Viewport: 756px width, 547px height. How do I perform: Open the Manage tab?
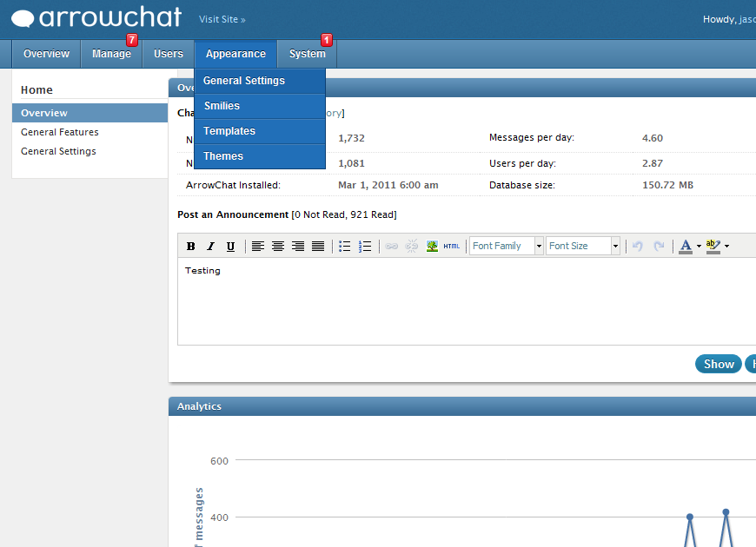(x=111, y=54)
